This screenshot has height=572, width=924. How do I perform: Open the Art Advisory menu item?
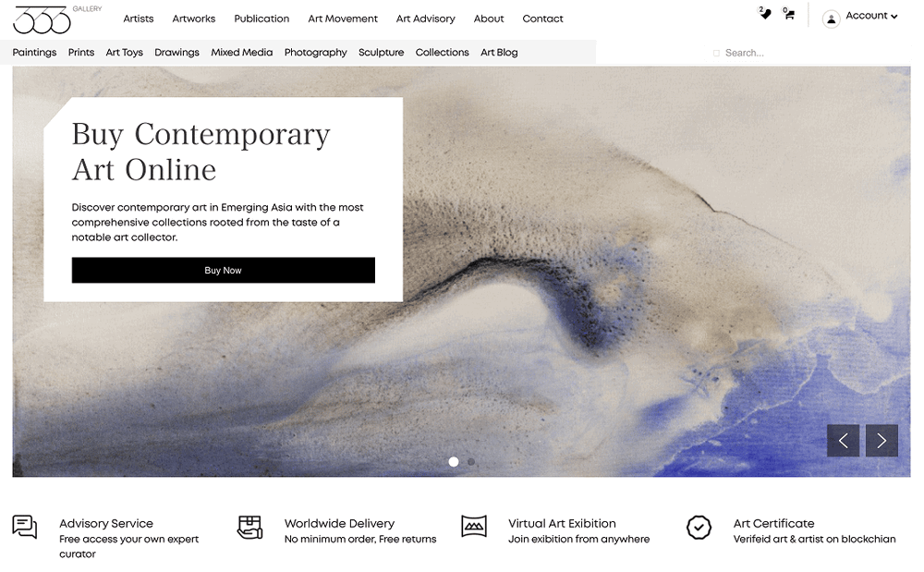point(425,18)
